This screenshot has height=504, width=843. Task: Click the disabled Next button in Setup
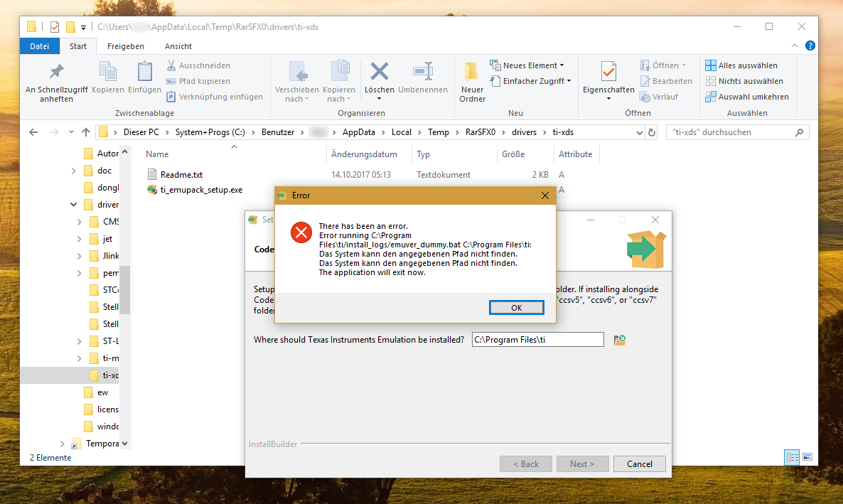pyautogui.click(x=581, y=463)
